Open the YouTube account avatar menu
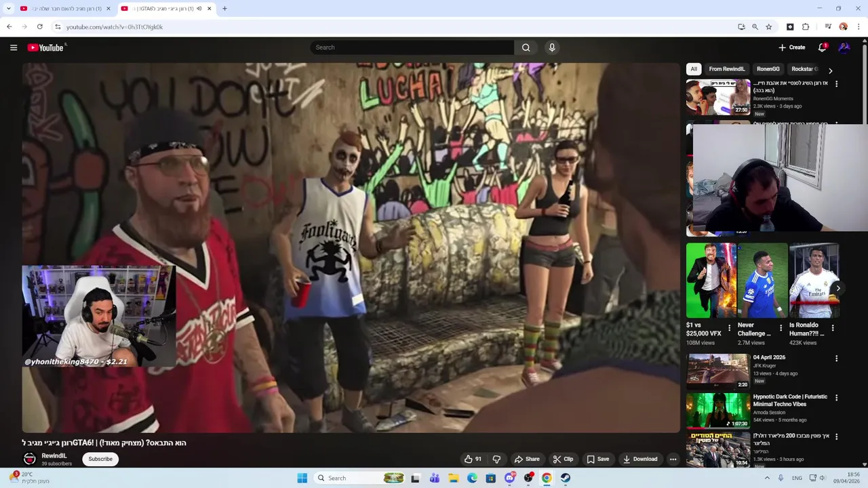The width and height of the screenshot is (868, 488). click(844, 47)
